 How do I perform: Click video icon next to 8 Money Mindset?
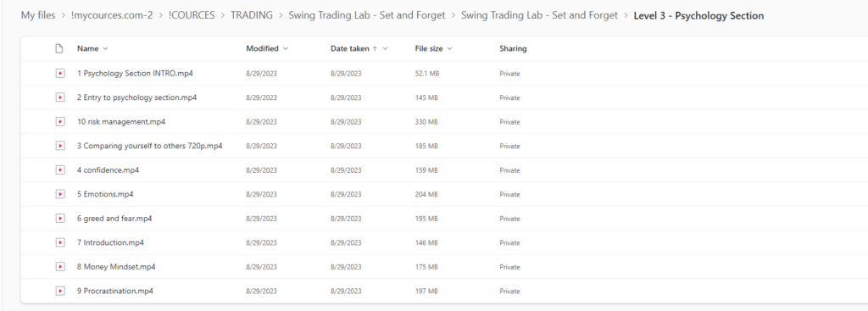(60, 267)
